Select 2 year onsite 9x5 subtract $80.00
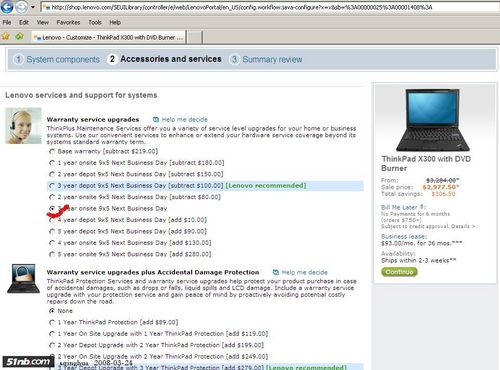500x370 pixels. coord(52,197)
